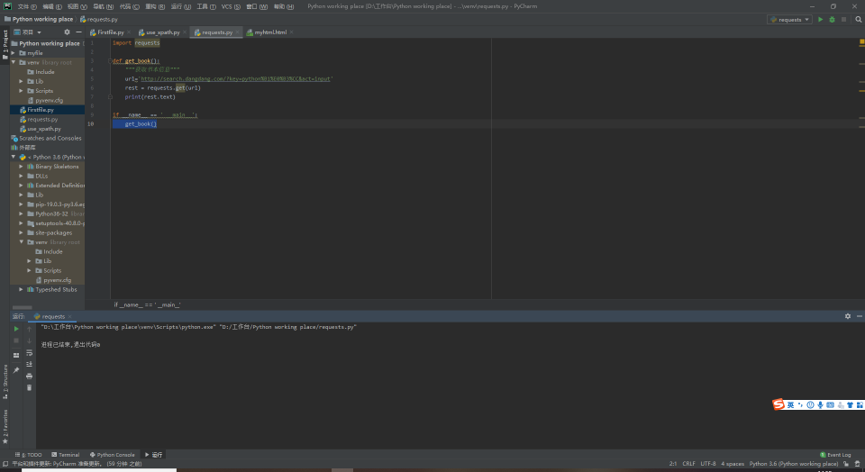Click the down arrow in Run panel

point(29,341)
